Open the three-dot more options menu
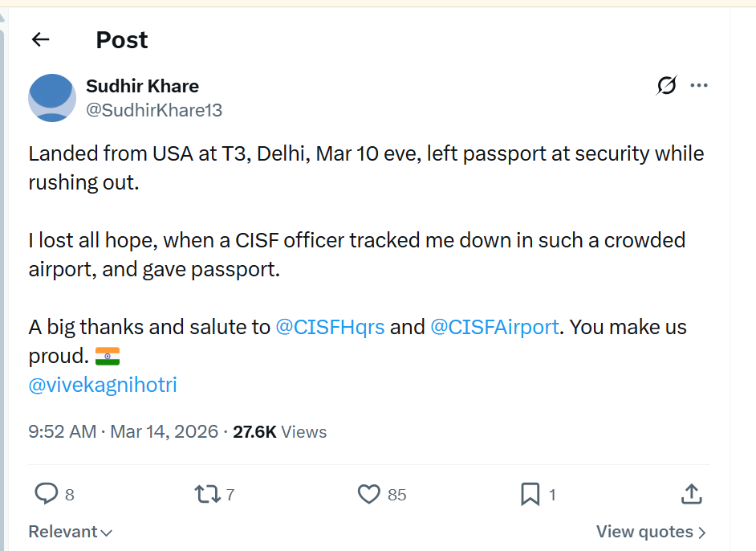756x551 pixels. click(699, 85)
